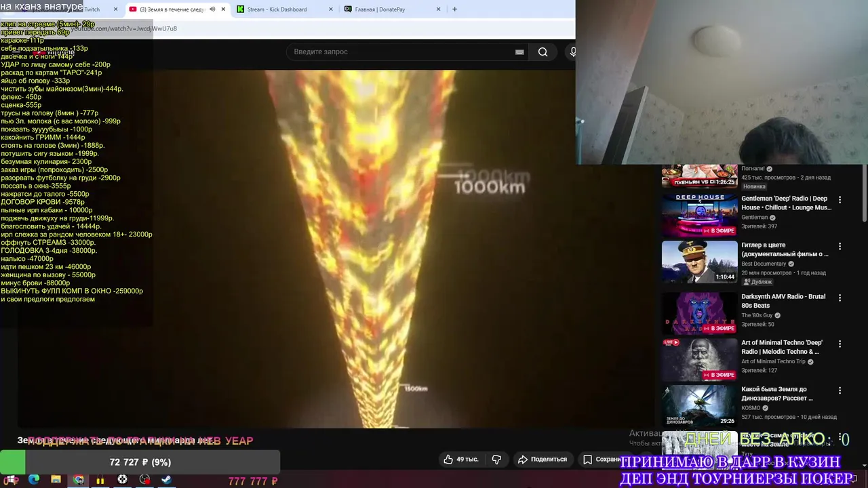This screenshot has width=868, height=488.
Task: Open Gentleman 'Deep' Radio video thumbnail
Action: point(699,215)
